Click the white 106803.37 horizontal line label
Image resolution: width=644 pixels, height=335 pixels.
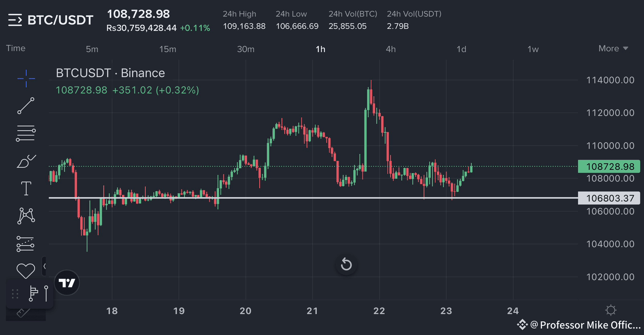[609, 198]
